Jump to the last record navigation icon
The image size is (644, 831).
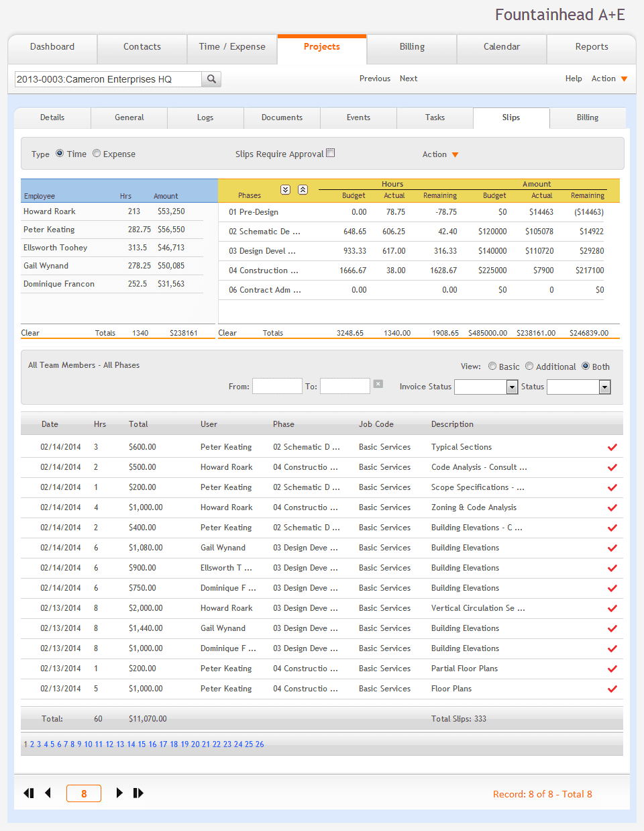coord(138,793)
